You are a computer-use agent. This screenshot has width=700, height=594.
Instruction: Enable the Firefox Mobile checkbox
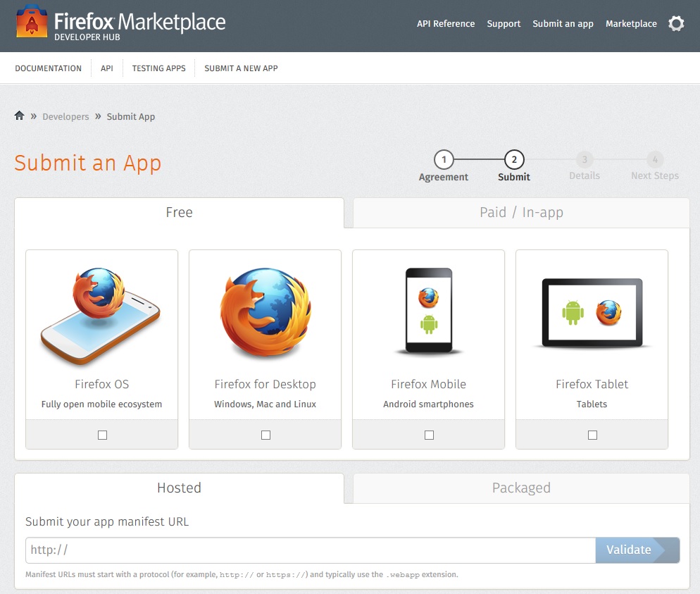point(429,435)
